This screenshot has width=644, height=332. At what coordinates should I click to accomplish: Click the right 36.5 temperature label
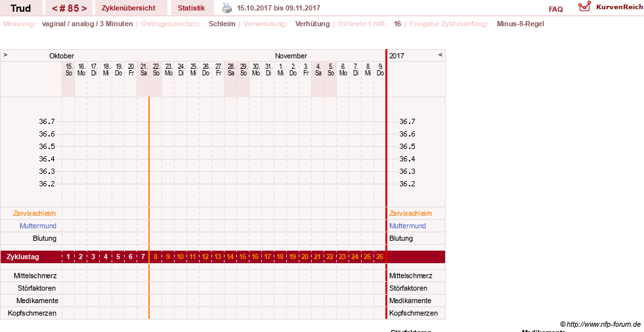pos(407,146)
